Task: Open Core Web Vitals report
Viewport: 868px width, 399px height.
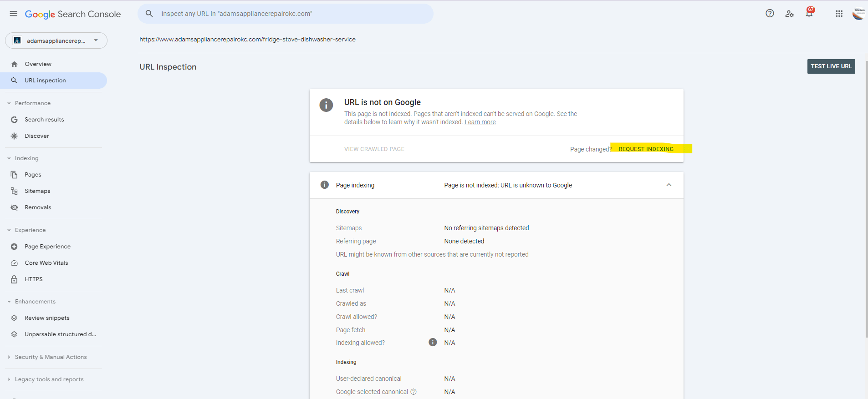Action: pyautogui.click(x=46, y=263)
